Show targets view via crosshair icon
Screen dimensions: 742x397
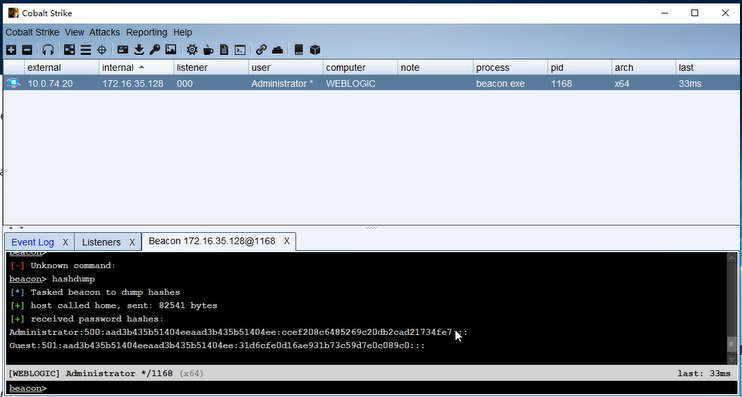[x=102, y=50]
